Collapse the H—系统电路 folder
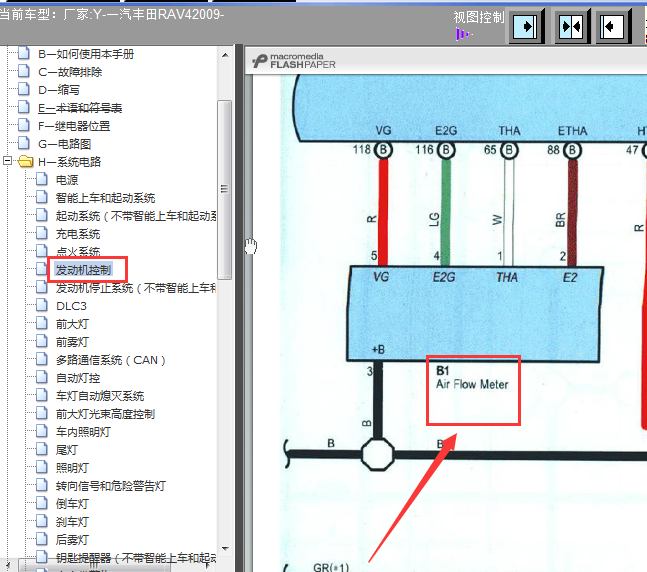 tap(7, 161)
